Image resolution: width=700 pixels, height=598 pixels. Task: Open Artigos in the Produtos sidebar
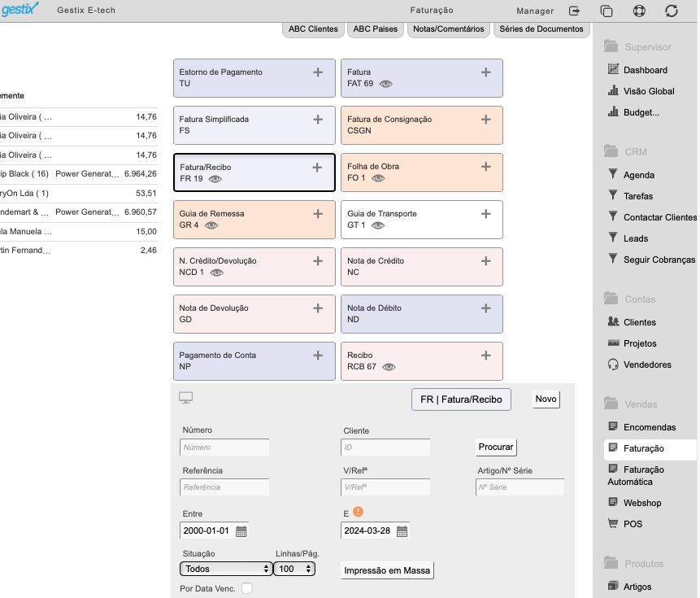tap(630, 587)
